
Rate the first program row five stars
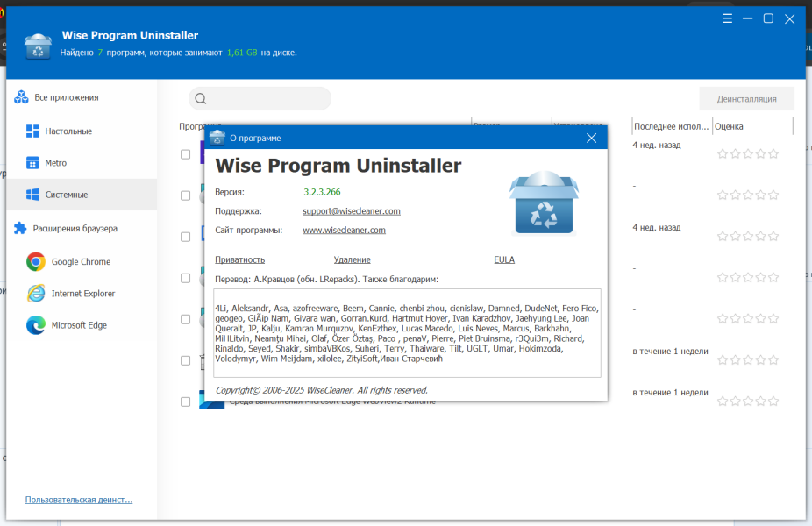point(773,153)
